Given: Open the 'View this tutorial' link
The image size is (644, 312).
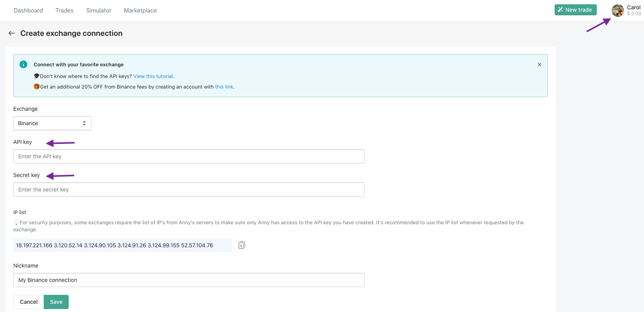Looking at the screenshot, I should coord(153,76).
